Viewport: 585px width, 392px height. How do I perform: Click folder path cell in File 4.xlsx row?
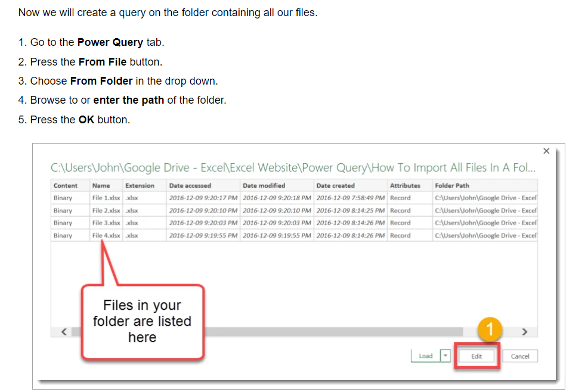tap(485, 235)
